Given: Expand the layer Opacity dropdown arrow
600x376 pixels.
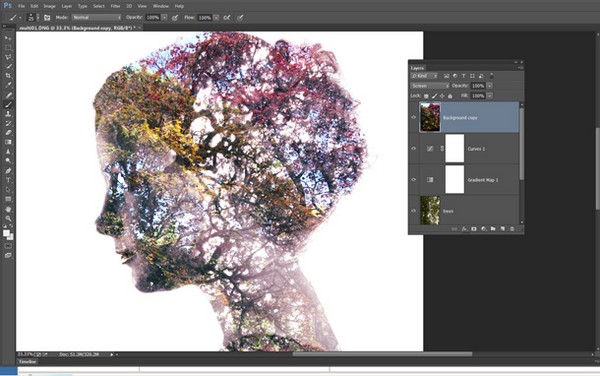Looking at the screenshot, I should 490,86.
